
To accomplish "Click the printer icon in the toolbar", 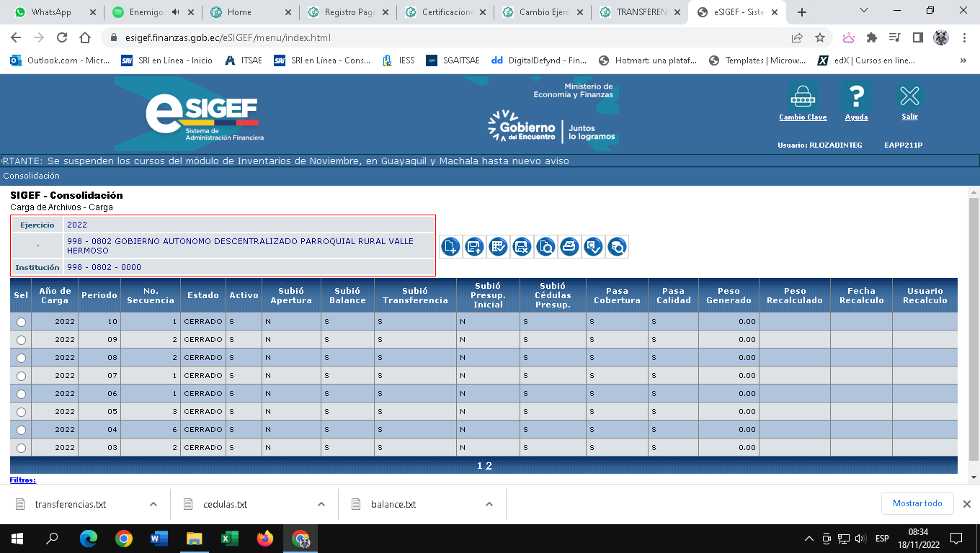I will [569, 247].
